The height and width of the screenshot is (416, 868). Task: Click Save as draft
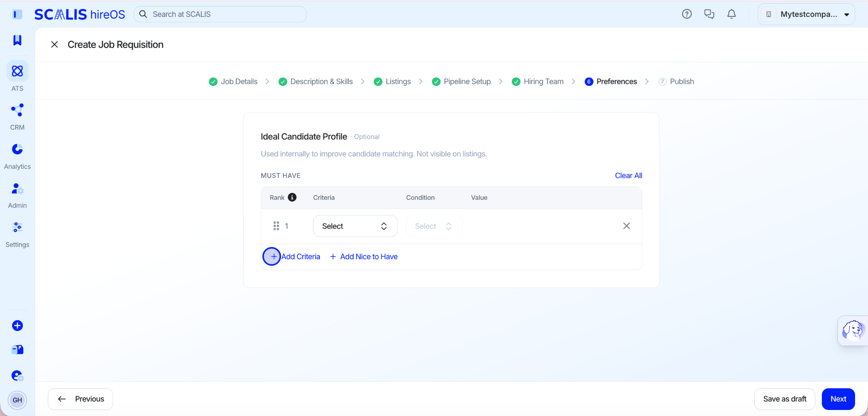785,399
